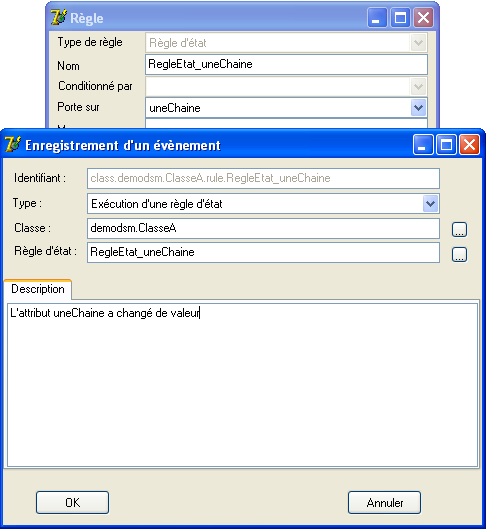Viewport: 486px width, 529px height.
Task: Click the Règle d'état label
Action: tap(45, 251)
